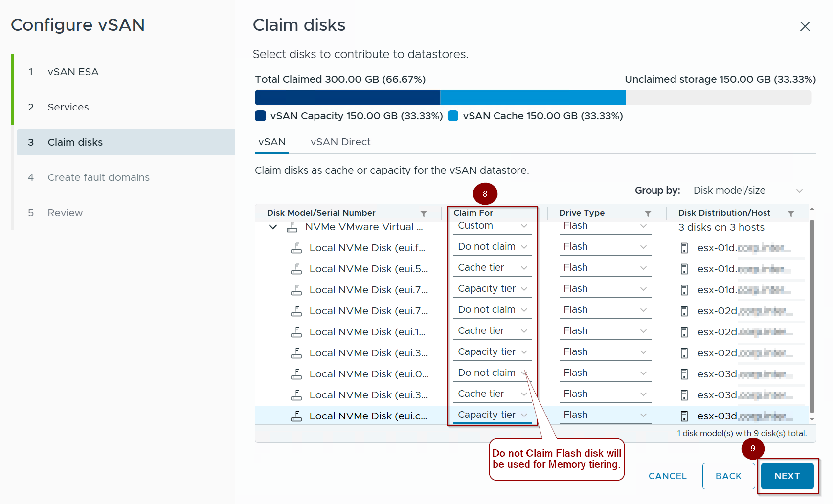
Task: Go to the Services wizard step
Action: tap(68, 107)
